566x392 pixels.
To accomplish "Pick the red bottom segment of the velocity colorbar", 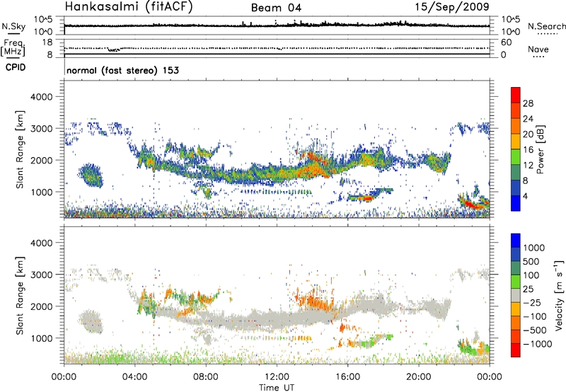I will [516, 350].
